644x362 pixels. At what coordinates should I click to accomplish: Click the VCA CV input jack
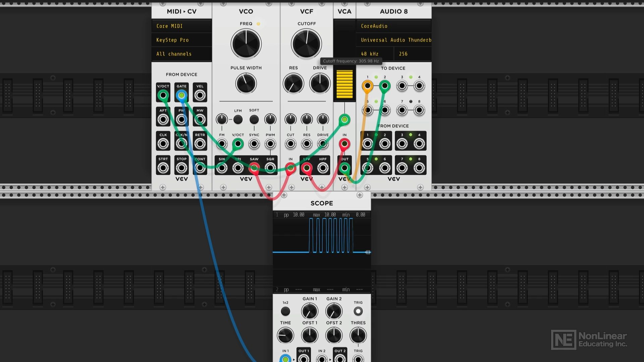tap(344, 120)
